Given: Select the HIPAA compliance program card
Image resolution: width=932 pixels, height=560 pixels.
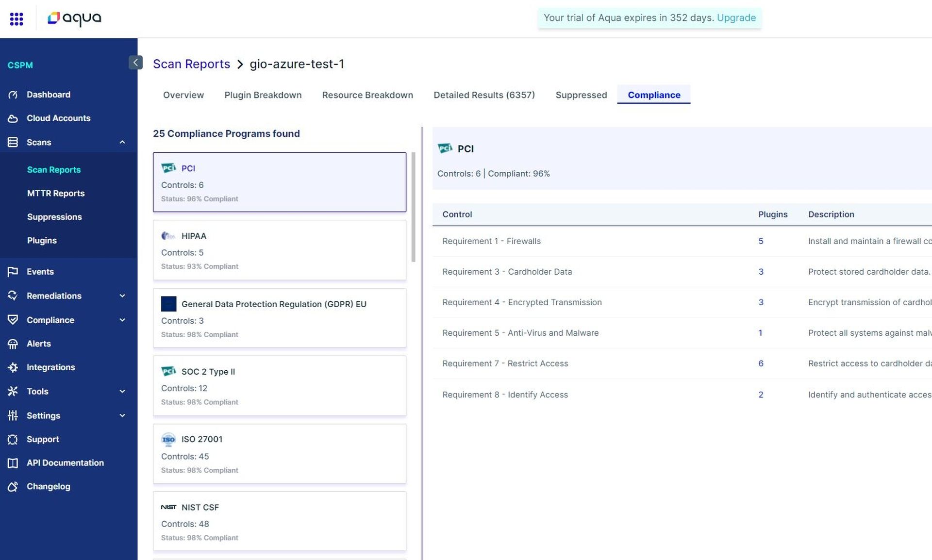Looking at the screenshot, I should pyautogui.click(x=280, y=250).
